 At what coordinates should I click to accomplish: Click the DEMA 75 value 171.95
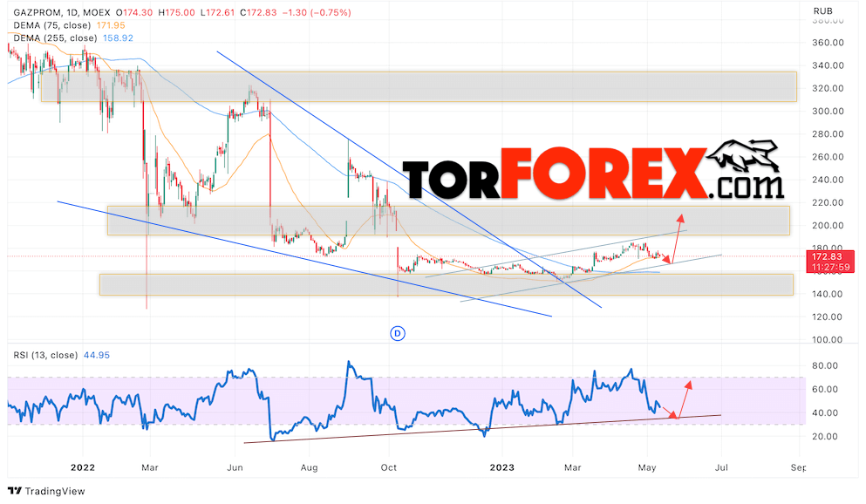tap(111, 25)
